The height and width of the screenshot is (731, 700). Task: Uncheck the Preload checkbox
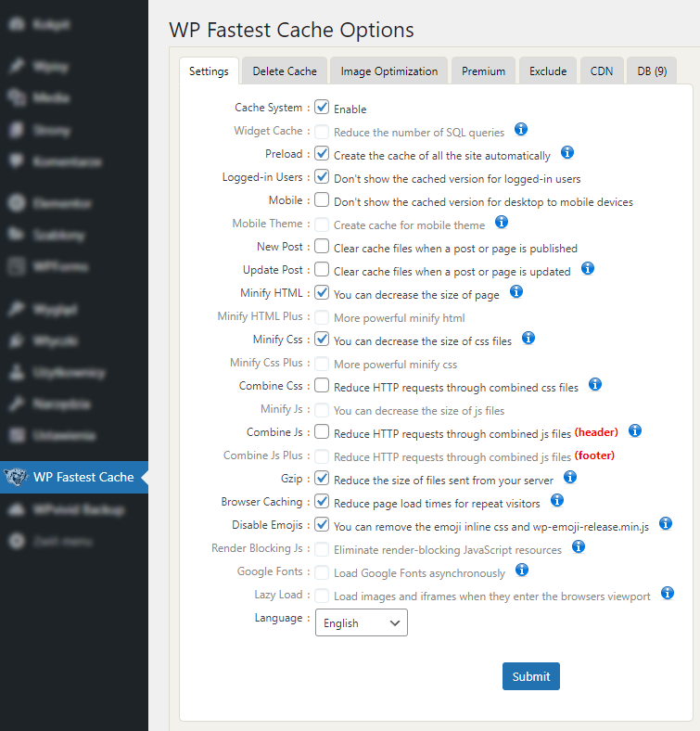coord(322,153)
